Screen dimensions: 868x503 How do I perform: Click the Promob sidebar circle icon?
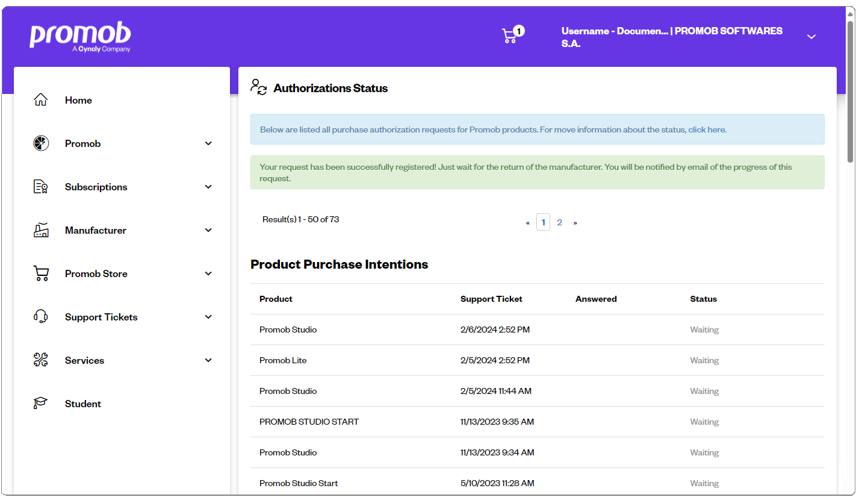tap(40, 143)
